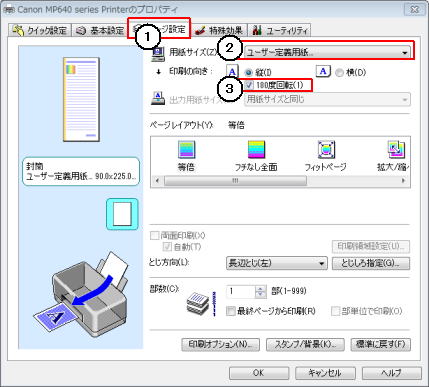Toggle the 両面印刷 checkbox
Viewport: 429px width, 387px height.
(x=154, y=236)
